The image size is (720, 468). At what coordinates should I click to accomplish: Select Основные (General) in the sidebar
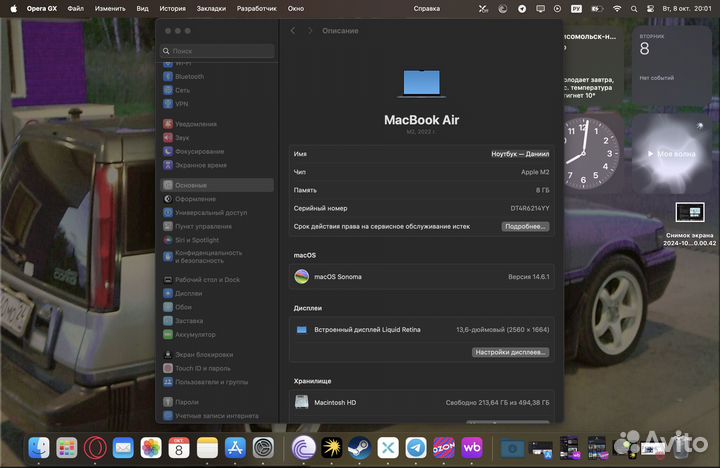click(x=217, y=185)
